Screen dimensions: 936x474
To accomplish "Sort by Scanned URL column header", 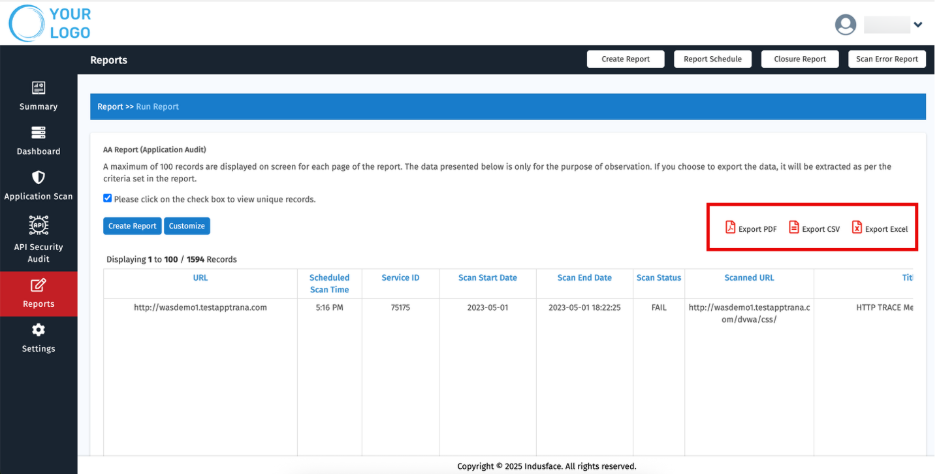I will pyautogui.click(x=749, y=278).
